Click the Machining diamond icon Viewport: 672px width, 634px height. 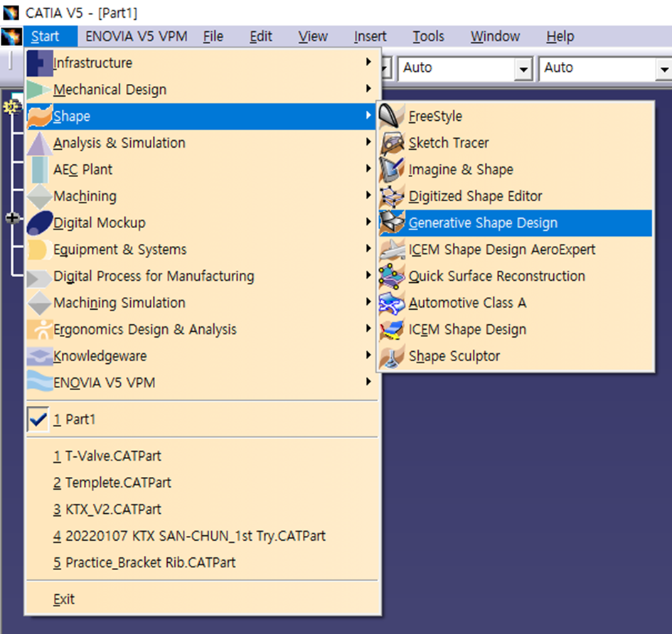39,196
